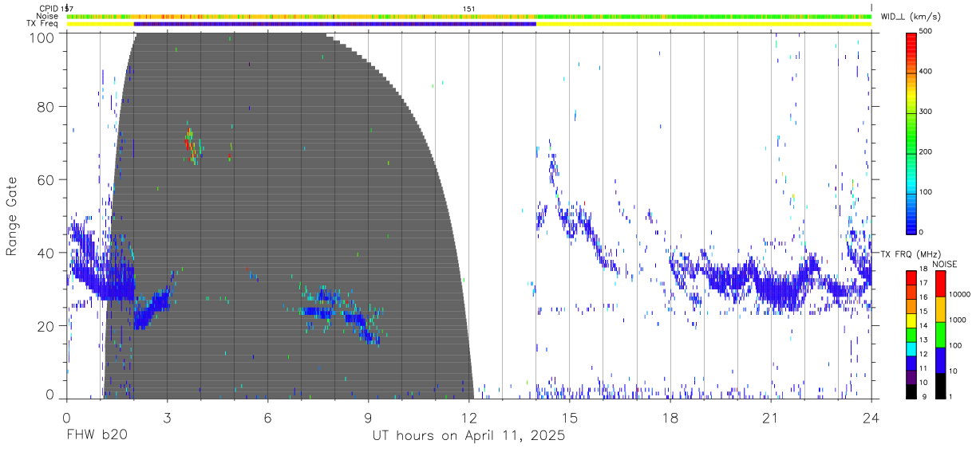Click the 'Range Gate' y-axis title

[12, 216]
